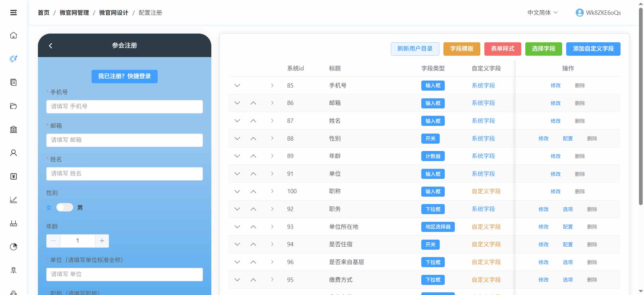Click 地区选择器 tag in row 93
The height and width of the screenshot is (295, 644).
tap(438, 227)
